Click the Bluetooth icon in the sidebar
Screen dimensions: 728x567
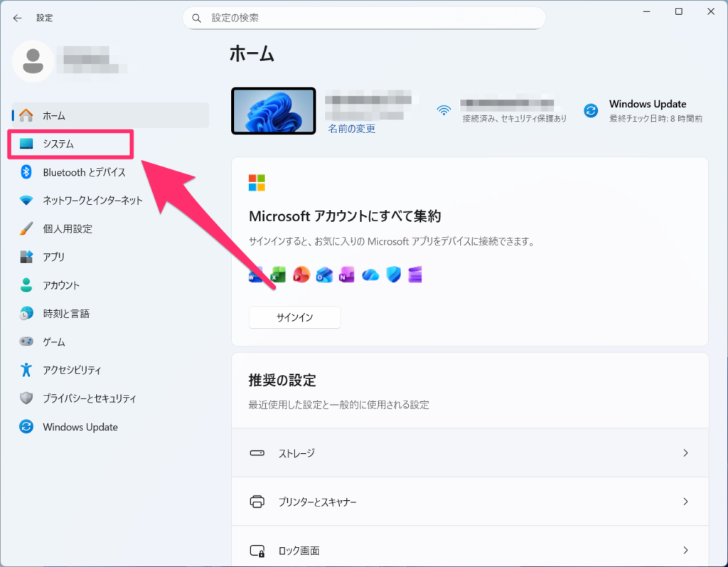26,172
